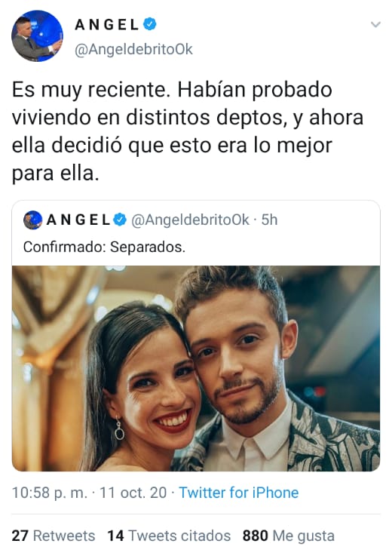This screenshot has height=556, width=392.
Task: Click the verified badge in quoted tweet
Action: coord(120,220)
